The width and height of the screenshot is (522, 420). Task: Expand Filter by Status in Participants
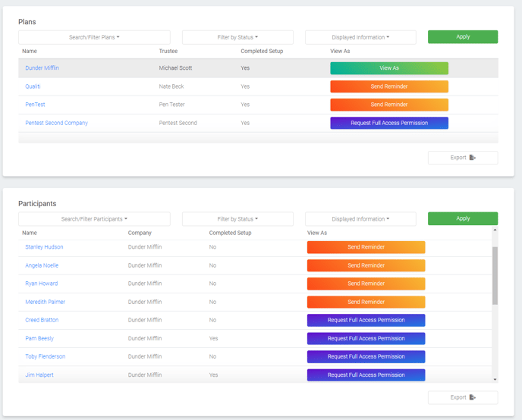tap(237, 219)
